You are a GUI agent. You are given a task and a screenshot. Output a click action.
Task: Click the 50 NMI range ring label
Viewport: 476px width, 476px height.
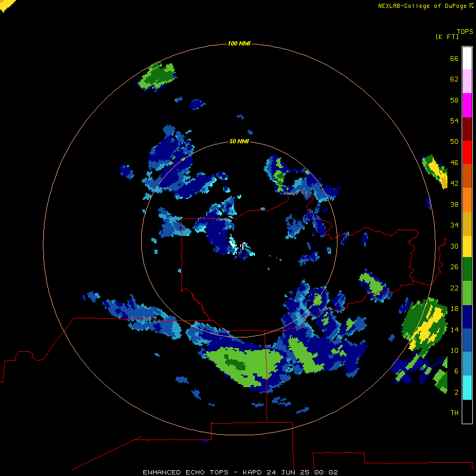pyautogui.click(x=239, y=141)
